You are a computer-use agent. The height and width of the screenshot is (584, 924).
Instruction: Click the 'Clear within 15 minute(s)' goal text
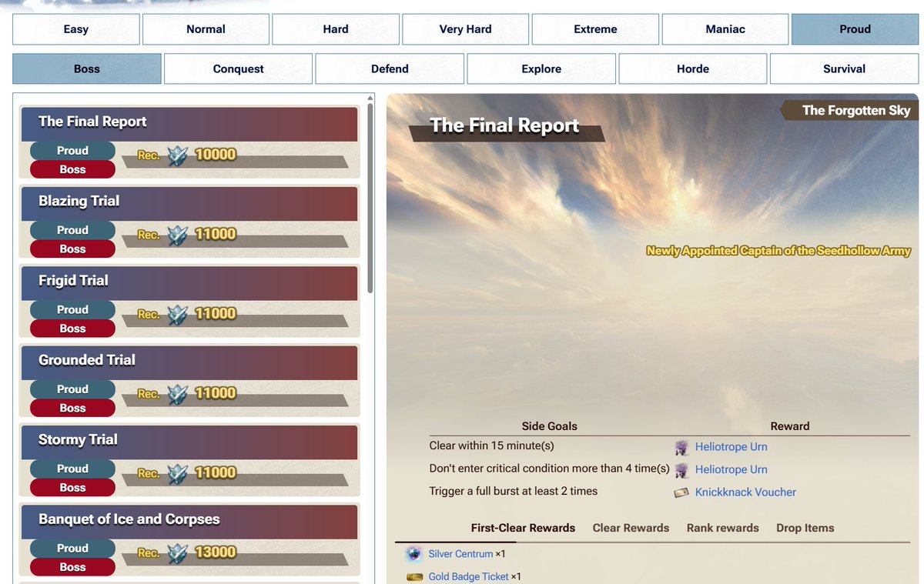[491, 446]
